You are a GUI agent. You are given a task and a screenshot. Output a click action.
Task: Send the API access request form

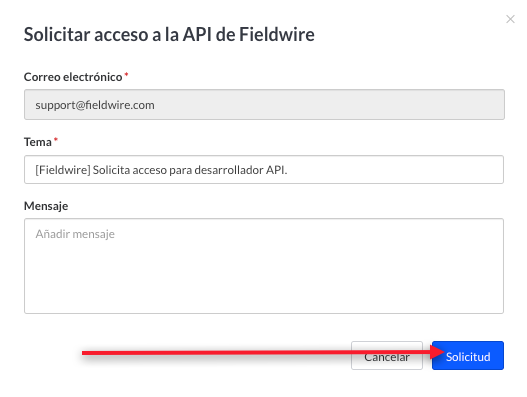coord(468,356)
